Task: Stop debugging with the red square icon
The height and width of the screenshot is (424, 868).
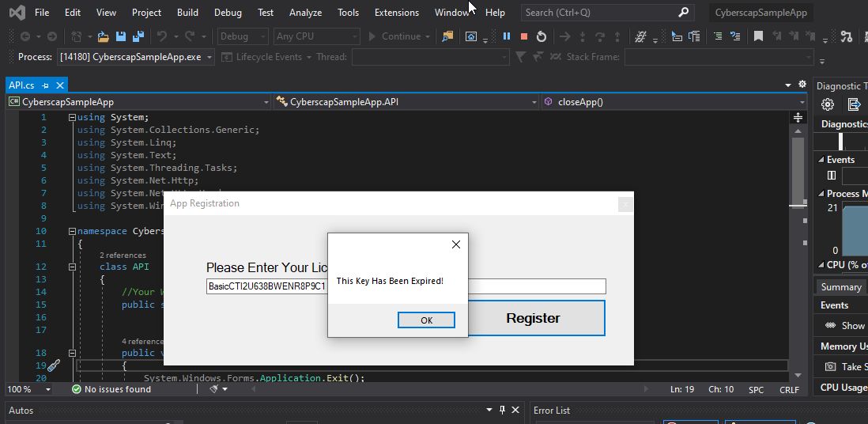Action: 523,36
